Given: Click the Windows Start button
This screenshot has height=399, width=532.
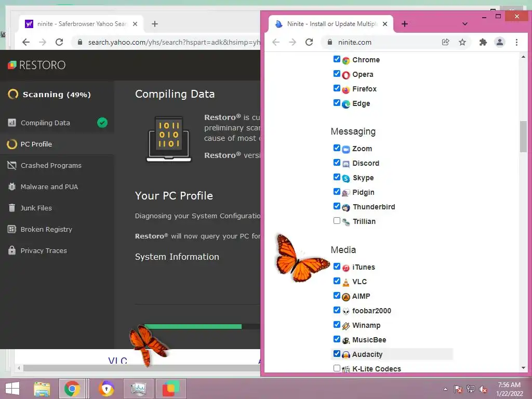Looking at the screenshot, I should (x=12, y=389).
